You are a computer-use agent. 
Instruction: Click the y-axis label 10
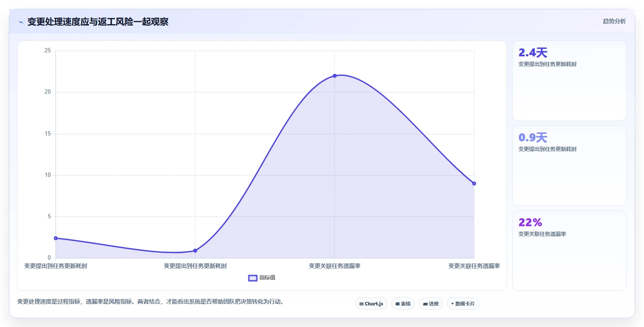point(48,175)
